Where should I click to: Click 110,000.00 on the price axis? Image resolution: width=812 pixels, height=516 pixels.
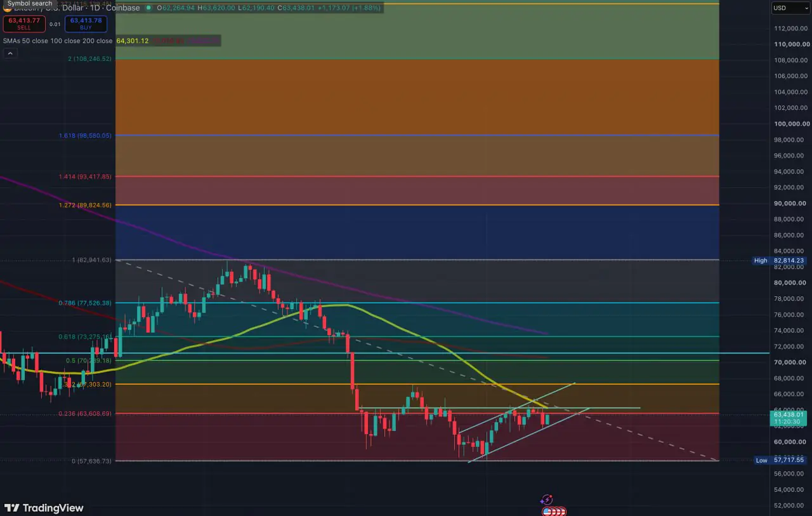pos(790,44)
